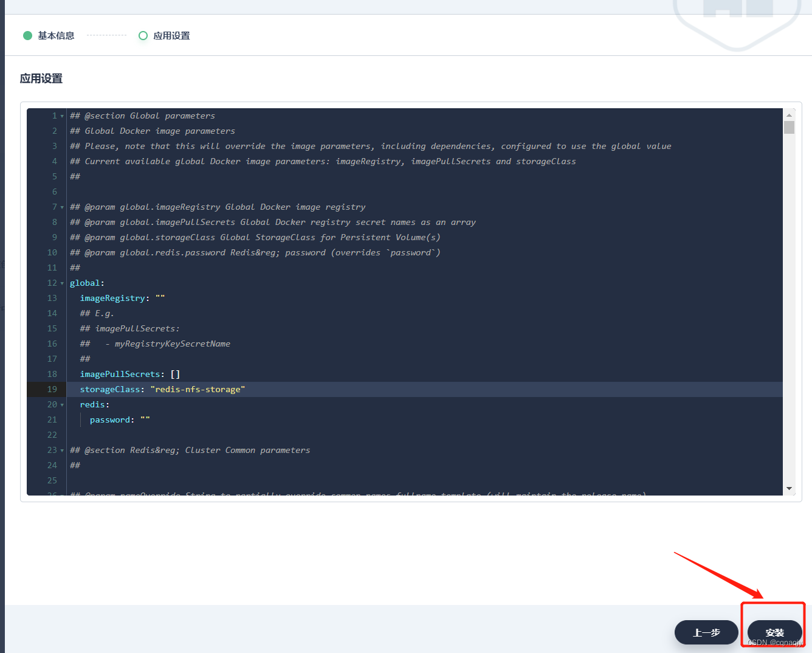Collapse the code fold at line 7
This screenshot has height=653, width=812.
click(62, 207)
